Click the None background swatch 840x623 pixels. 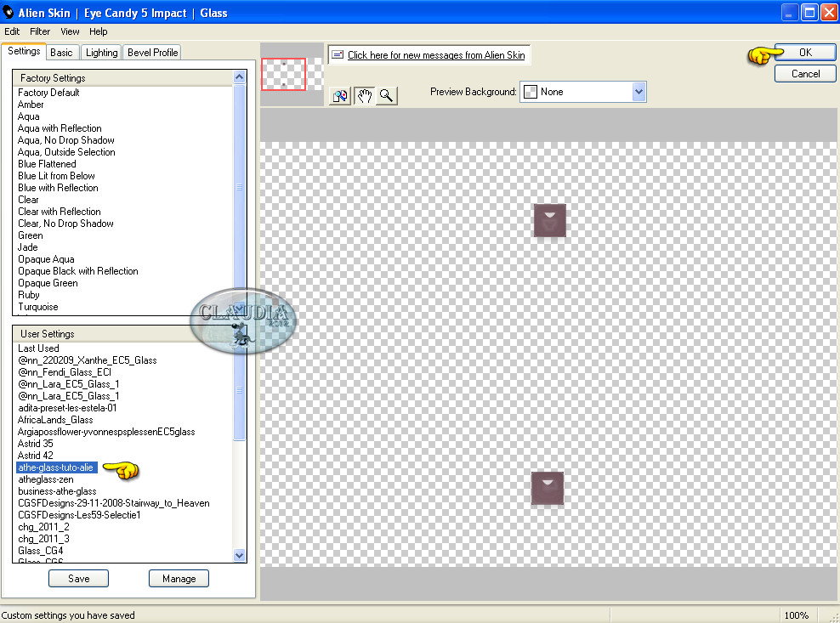click(531, 92)
